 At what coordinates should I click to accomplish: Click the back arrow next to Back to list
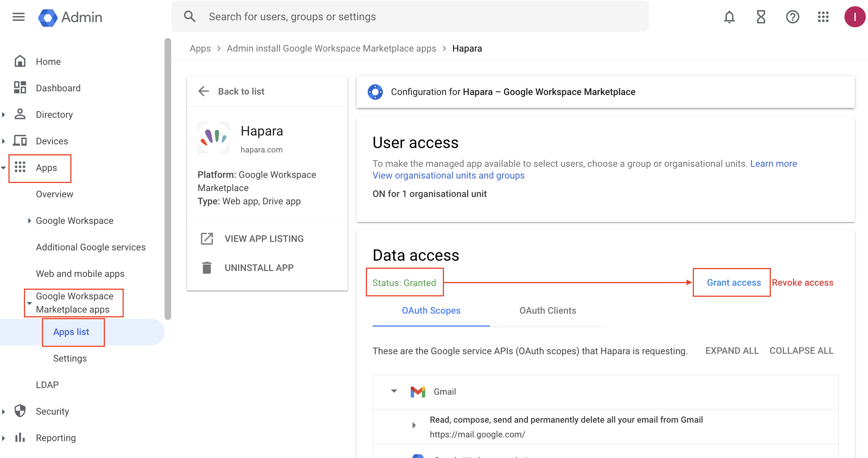click(204, 91)
